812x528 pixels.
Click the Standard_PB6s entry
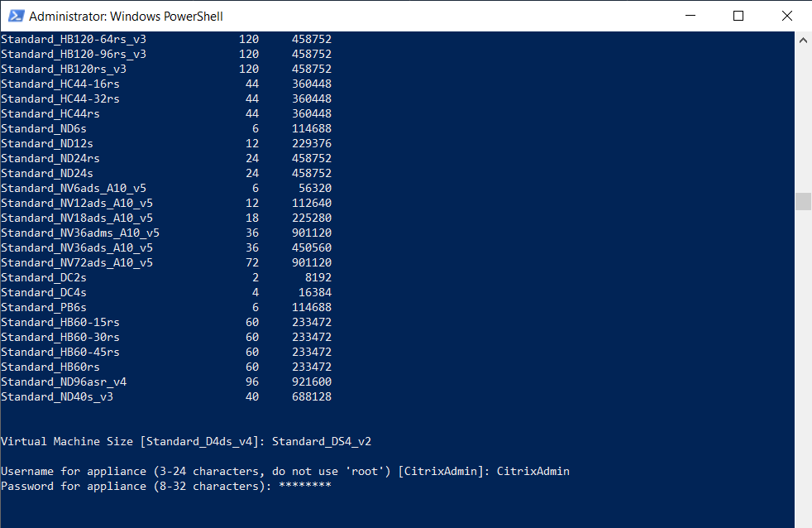pyautogui.click(x=44, y=308)
